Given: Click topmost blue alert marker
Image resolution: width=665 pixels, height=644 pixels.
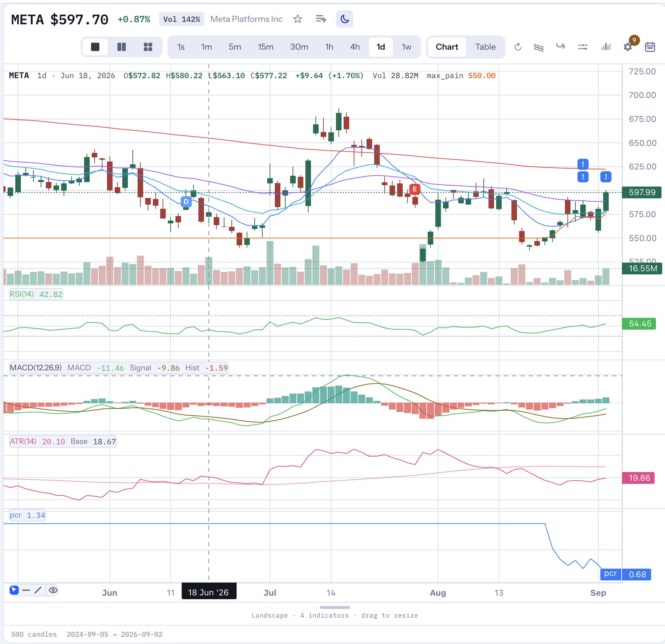Looking at the screenshot, I should point(583,164).
